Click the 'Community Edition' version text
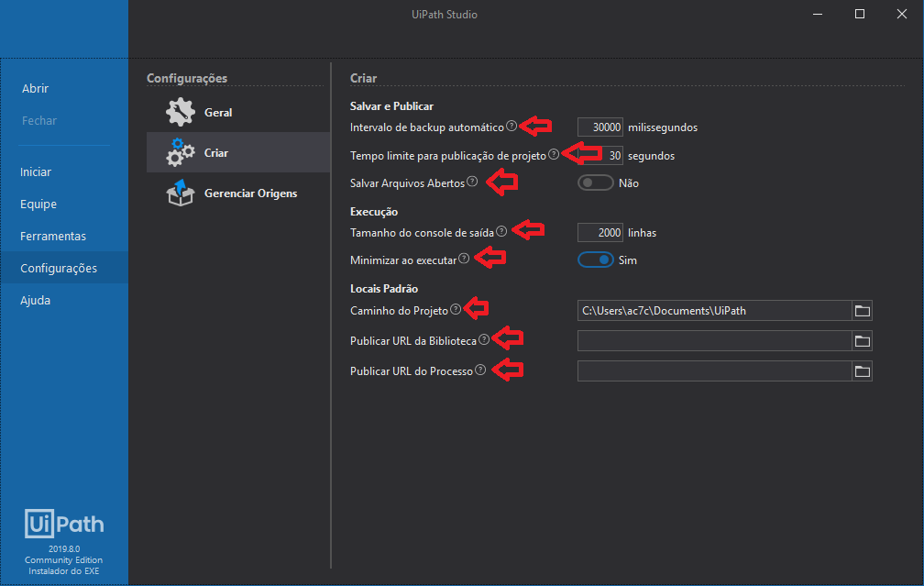Screen dimensions: 924x586 click(63, 560)
